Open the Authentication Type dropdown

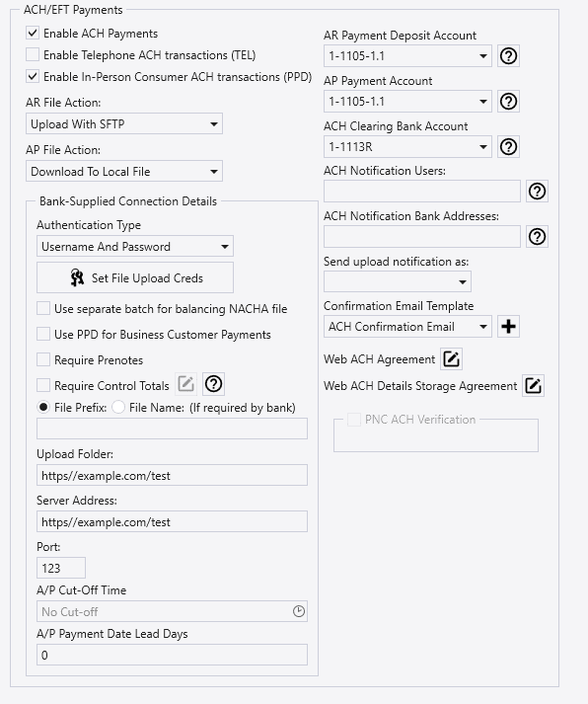135,247
